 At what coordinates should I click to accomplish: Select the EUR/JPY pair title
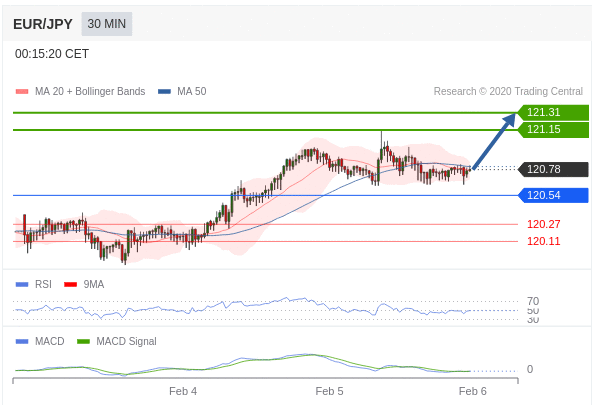(x=43, y=24)
